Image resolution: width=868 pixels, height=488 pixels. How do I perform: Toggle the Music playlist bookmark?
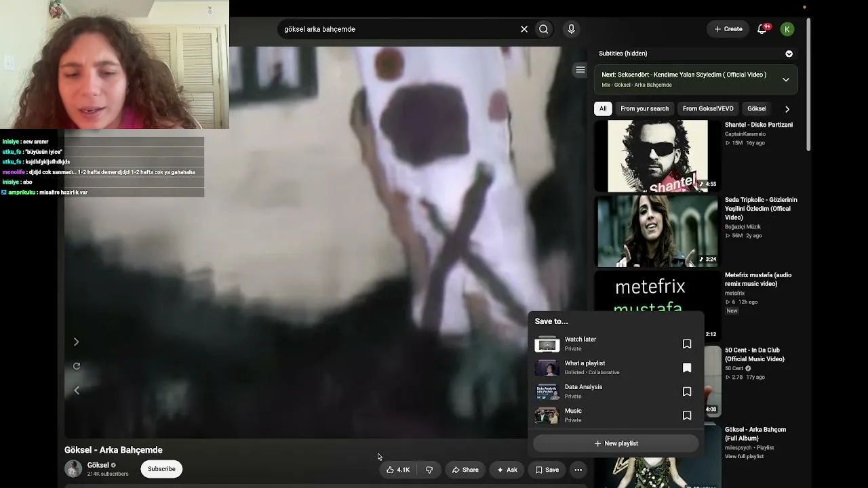tap(687, 415)
